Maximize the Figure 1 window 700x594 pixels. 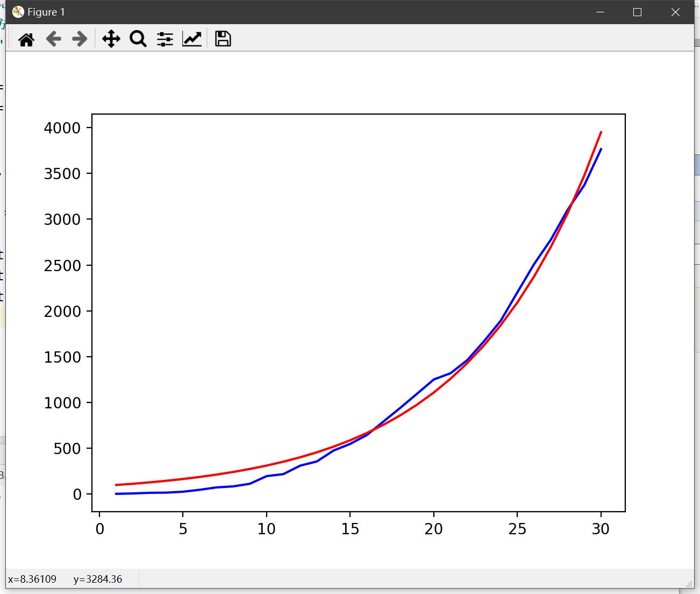click(x=638, y=12)
